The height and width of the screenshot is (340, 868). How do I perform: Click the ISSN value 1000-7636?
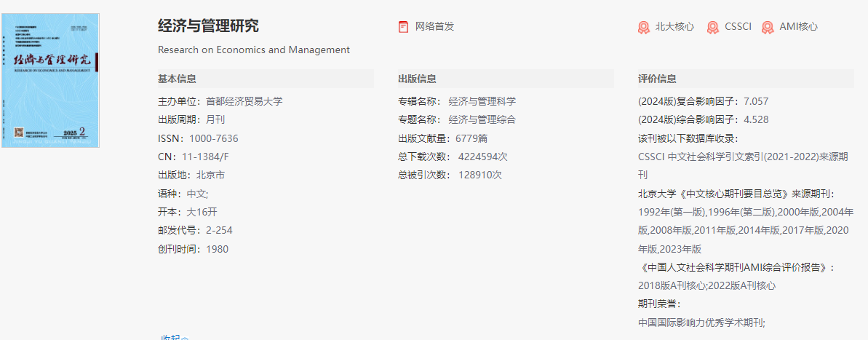pos(214,138)
